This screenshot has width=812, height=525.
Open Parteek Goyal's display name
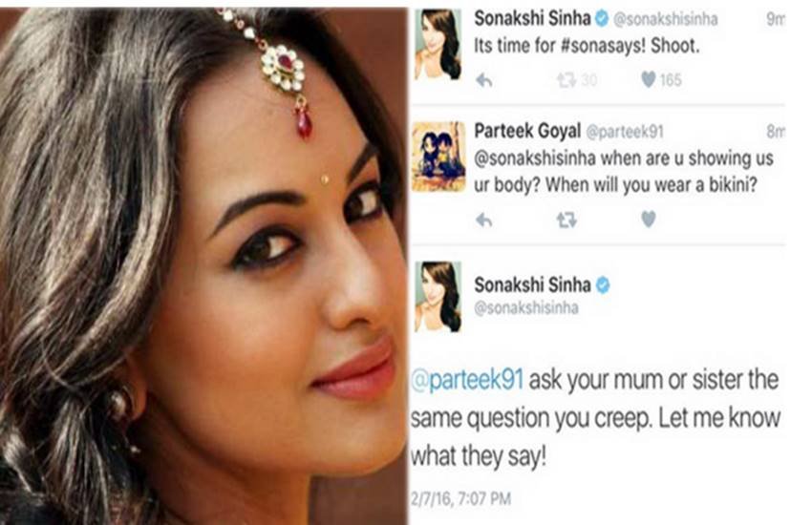(527, 131)
